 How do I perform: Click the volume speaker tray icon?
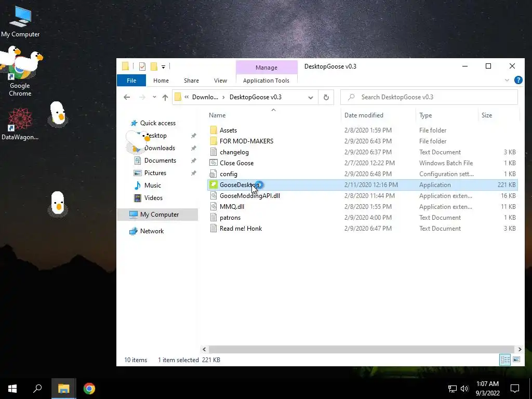(464, 389)
